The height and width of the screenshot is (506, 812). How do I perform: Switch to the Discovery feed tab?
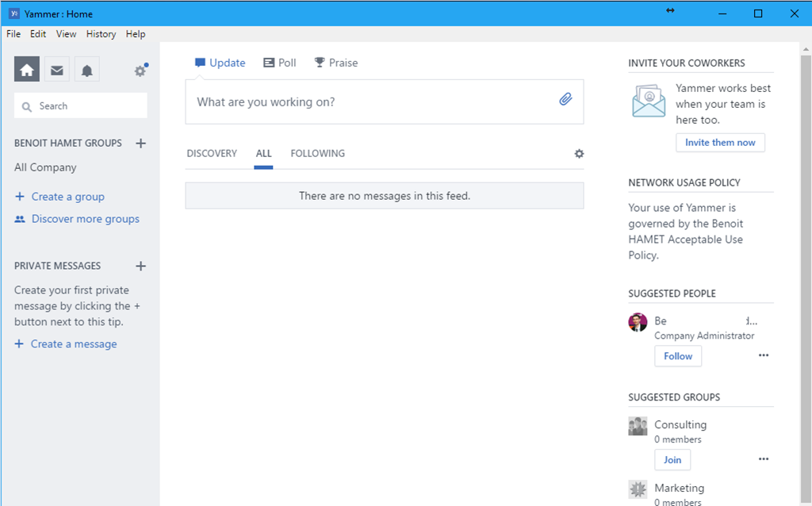212,154
